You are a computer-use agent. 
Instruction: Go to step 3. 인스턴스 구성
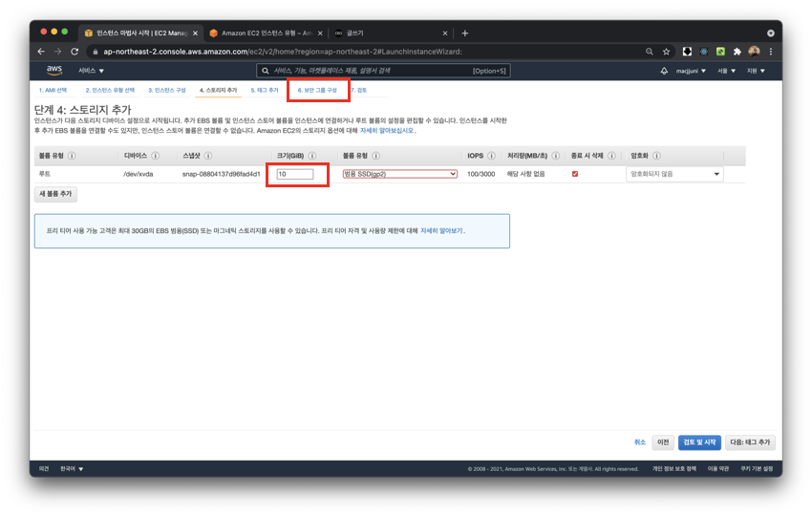click(x=167, y=90)
